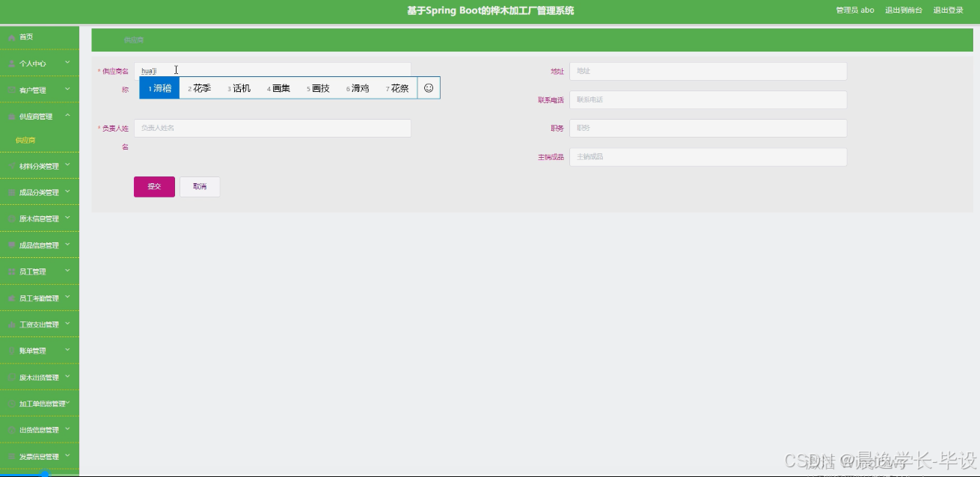
Task: Click the 提交 submit button
Action: point(154,186)
